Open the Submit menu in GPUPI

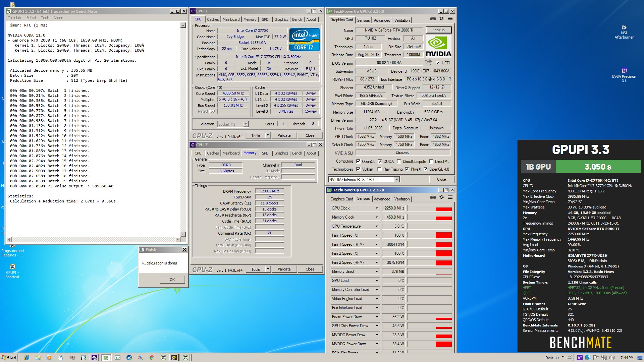click(32, 18)
